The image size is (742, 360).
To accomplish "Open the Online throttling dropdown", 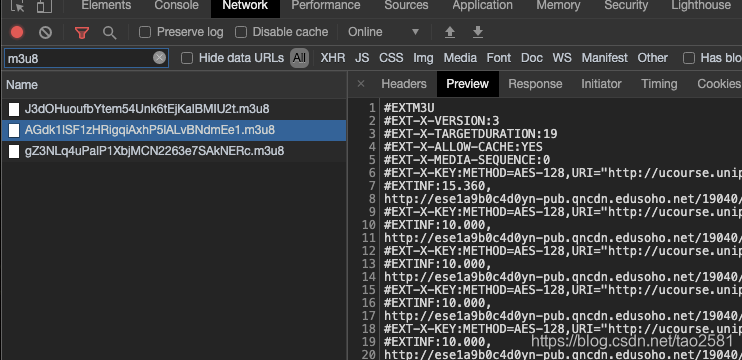I will (x=383, y=32).
